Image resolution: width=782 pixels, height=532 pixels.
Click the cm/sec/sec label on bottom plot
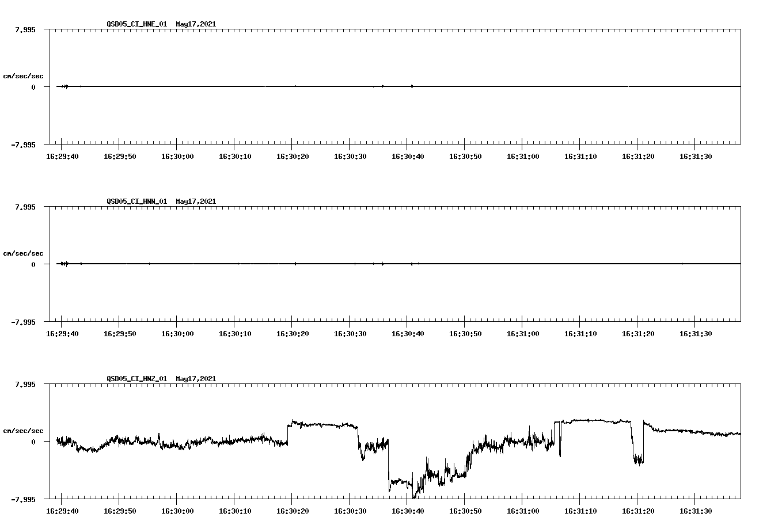pos(24,430)
